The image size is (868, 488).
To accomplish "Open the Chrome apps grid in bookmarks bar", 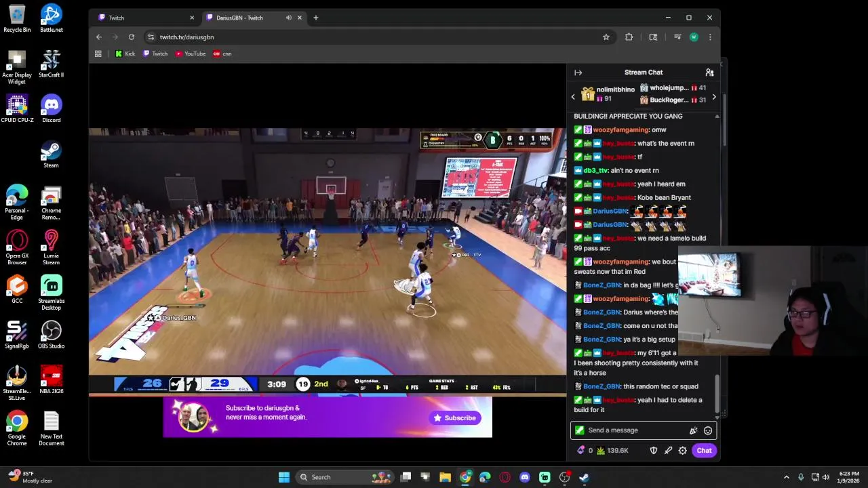I will (98, 54).
